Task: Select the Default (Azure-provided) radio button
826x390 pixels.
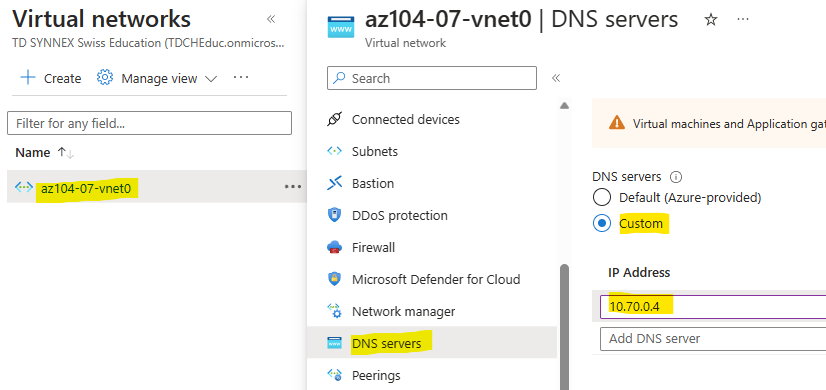Action: pyautogui.click(x=602, y=198)
